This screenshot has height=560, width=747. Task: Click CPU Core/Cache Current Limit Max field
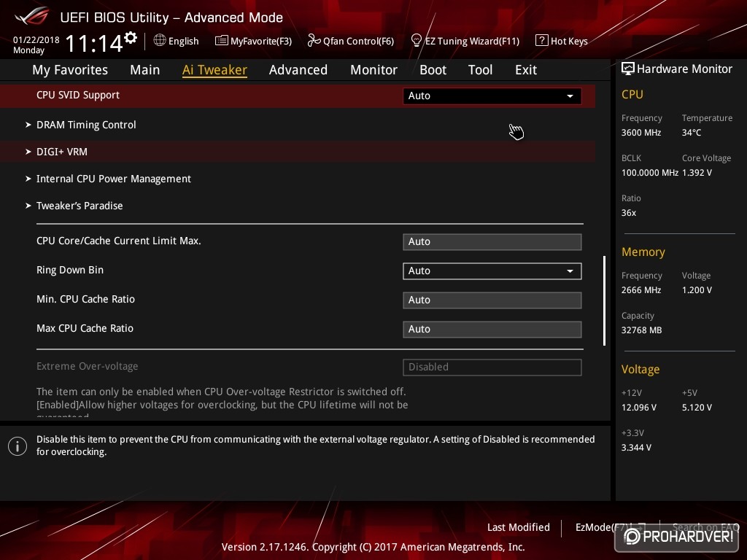point(492,242)
